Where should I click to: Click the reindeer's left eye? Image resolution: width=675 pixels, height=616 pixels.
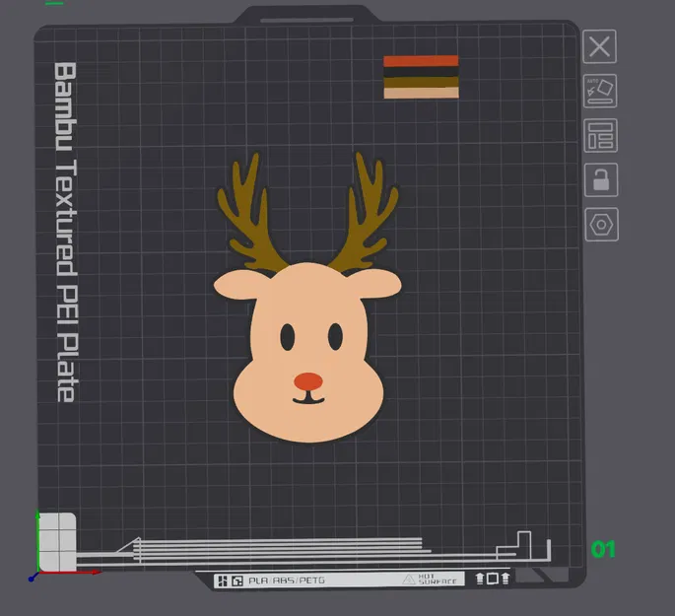(x=288, y=337)
